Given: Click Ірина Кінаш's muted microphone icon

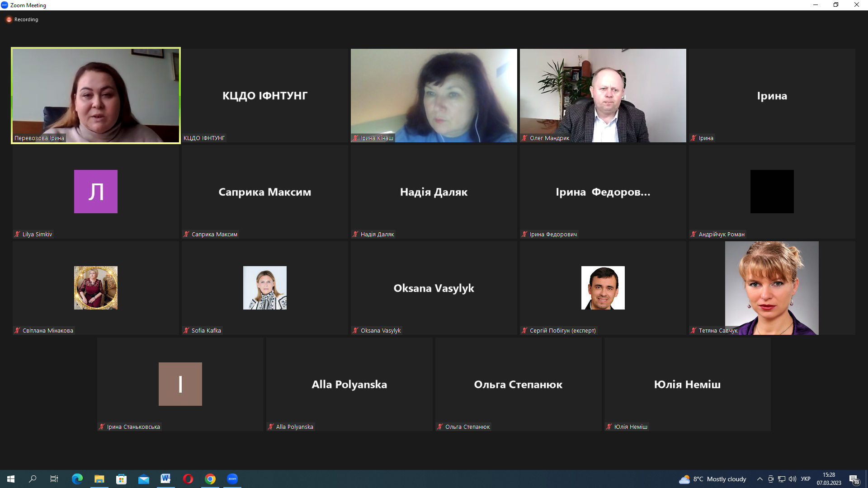Looking at the screenshot, I should [355, 138].
